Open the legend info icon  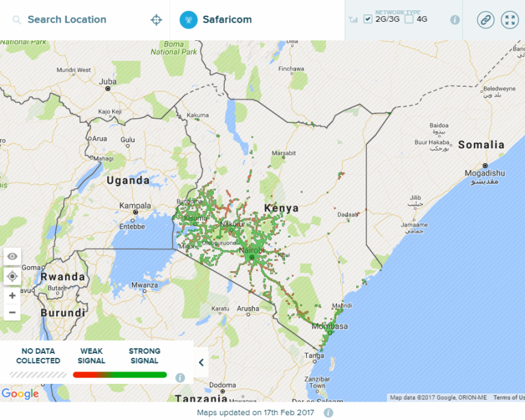coord(180,378)
